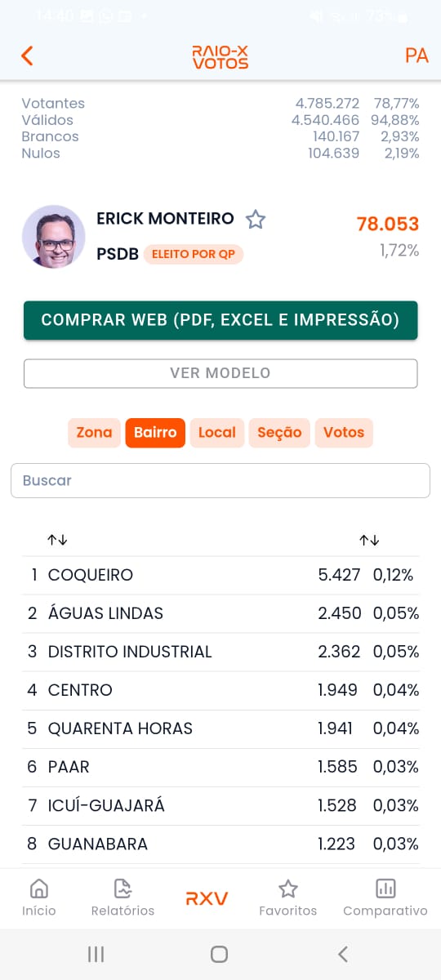Tap the RXV center logo button
This screenshot has height=980, width=441.
207,898
